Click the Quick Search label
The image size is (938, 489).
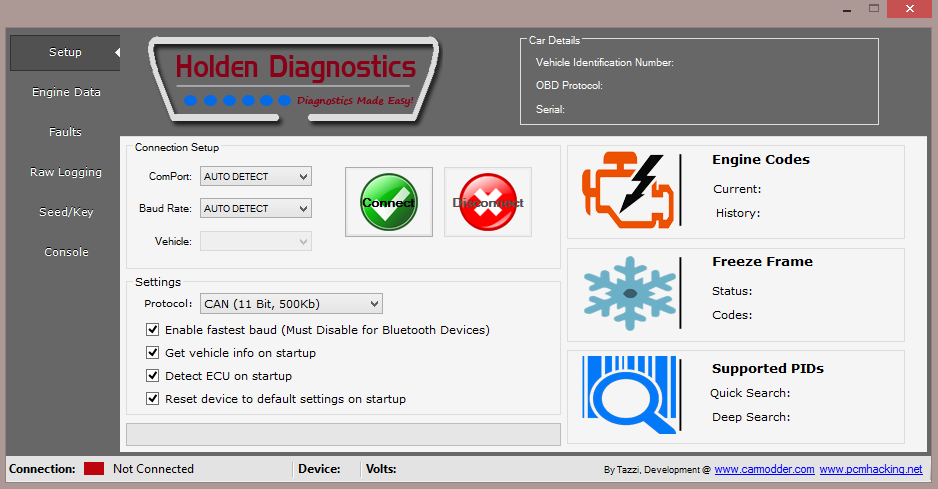750,393
